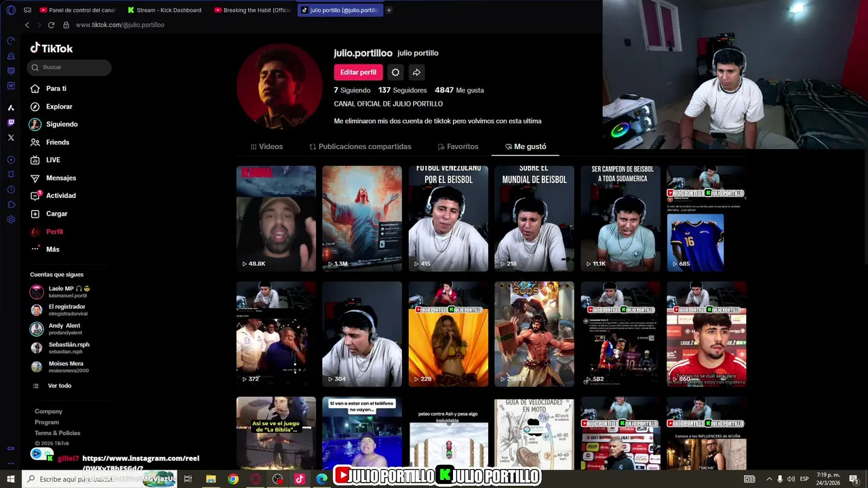868x488 pixels.
Task: Open the Jesus video with 1.3M views
Action: point(362,218)
